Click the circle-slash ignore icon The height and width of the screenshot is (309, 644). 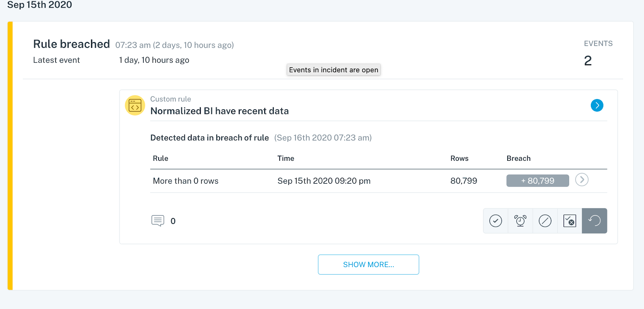545,221
